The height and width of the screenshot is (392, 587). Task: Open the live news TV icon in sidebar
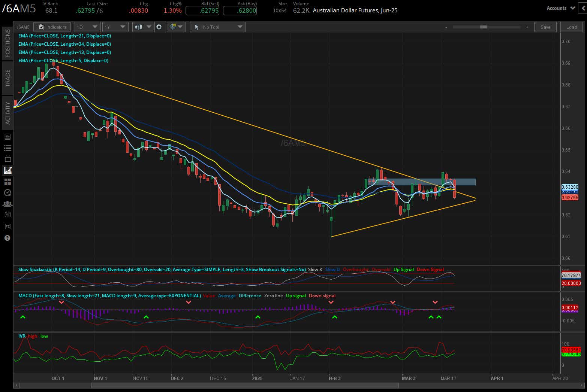7,159
